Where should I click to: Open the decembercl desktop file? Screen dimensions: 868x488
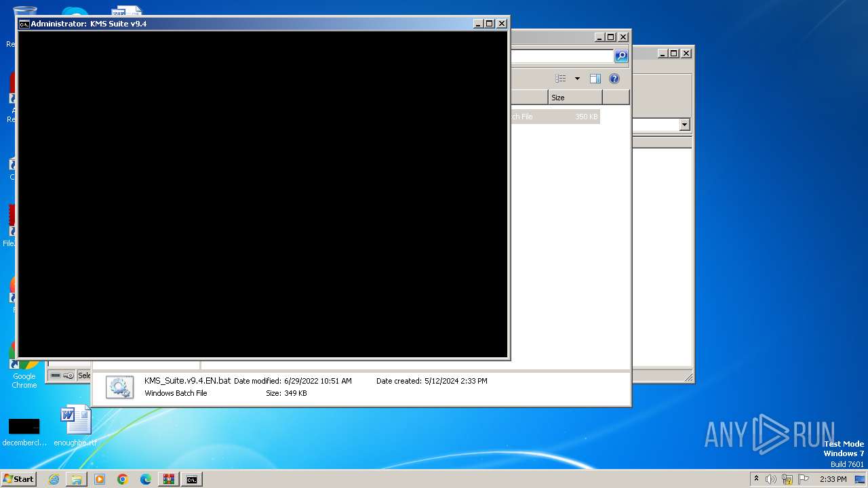[24, 432]
